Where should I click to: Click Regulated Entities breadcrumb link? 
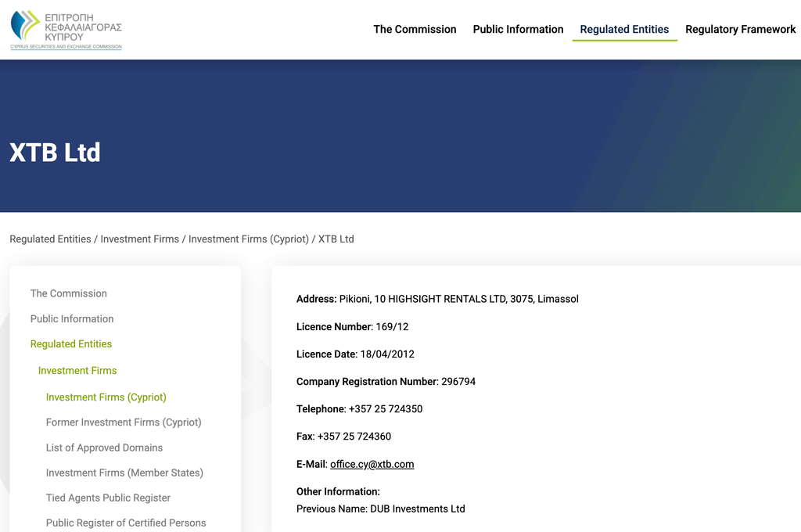[50, 239]
